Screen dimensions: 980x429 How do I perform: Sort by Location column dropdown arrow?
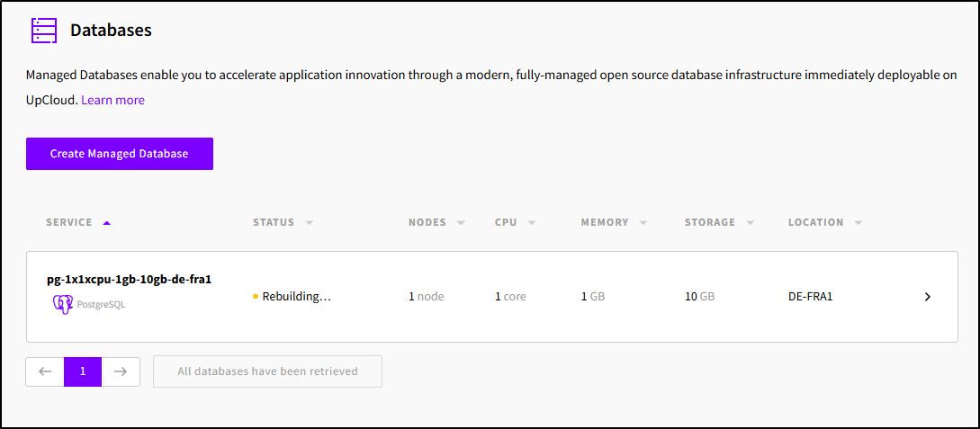click(x=859, y=223)
